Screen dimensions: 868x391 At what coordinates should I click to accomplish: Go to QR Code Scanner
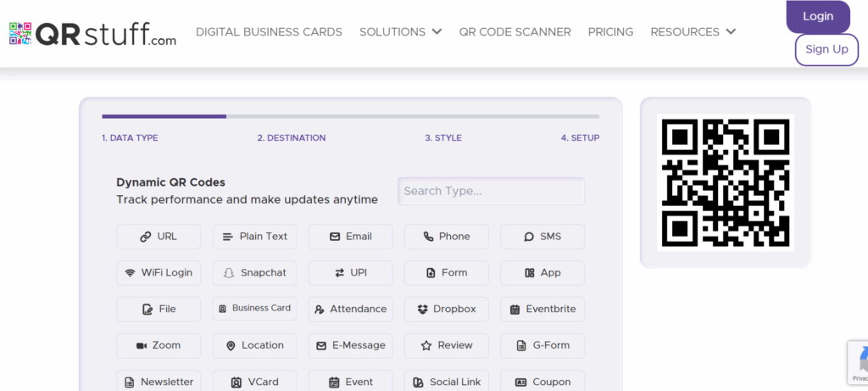515,32
